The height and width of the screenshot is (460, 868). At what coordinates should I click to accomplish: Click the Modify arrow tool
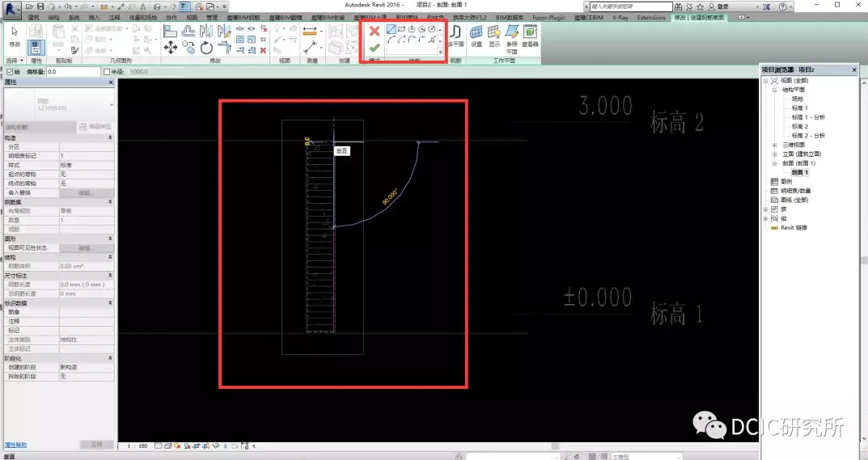(x=15, y=36)
